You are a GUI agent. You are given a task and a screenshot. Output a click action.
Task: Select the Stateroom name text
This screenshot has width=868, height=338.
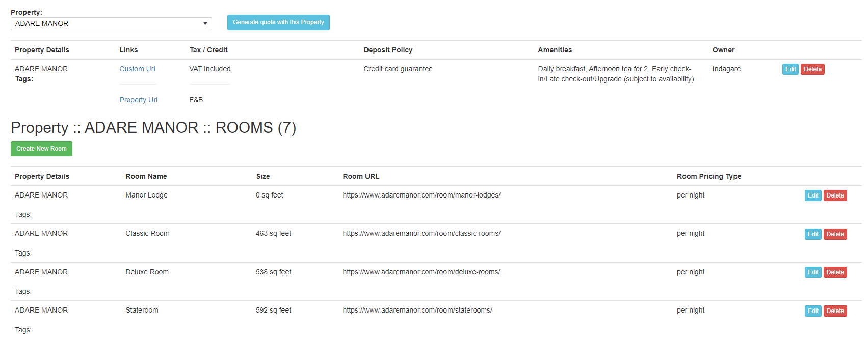(142, 310)
